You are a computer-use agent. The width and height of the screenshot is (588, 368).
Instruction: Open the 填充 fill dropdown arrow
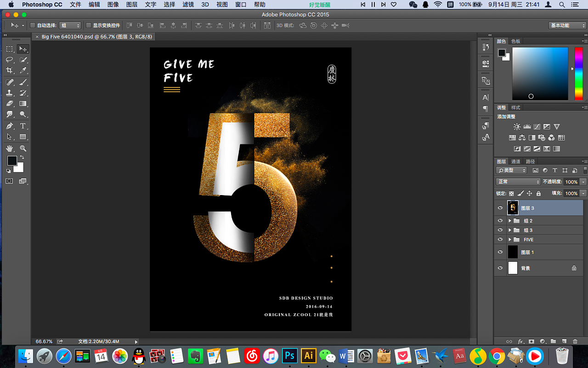coord(583,194)
